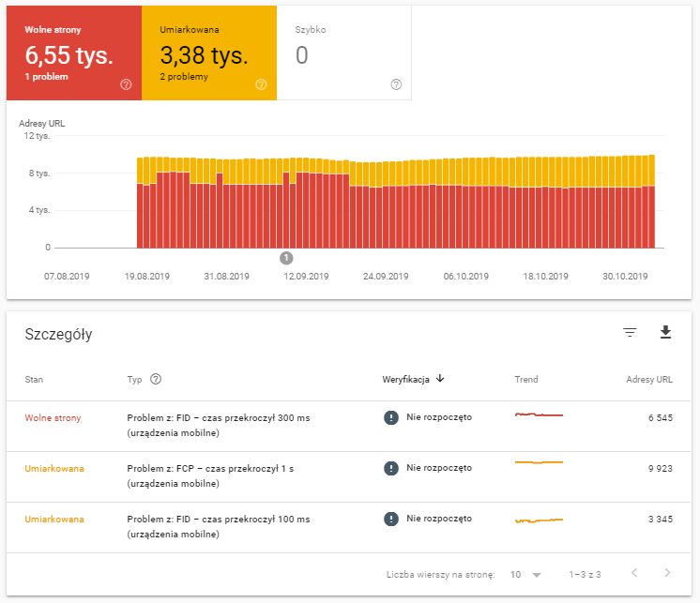Go to previous page of results
The image size is (700, 603).
pyautogui.click(x=634, y=573)
